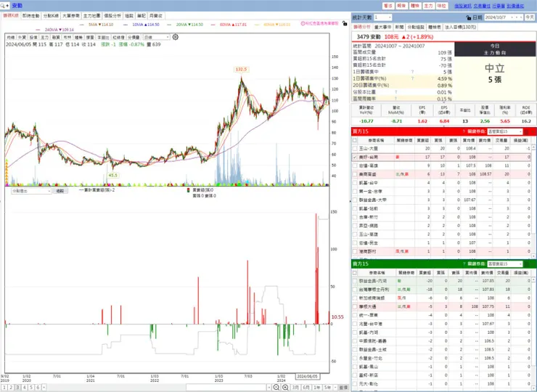This screenshot has width=537, height=392.
Task: Check the 台灣摩根士丹利 seller row checkbox
Action: 355,290
